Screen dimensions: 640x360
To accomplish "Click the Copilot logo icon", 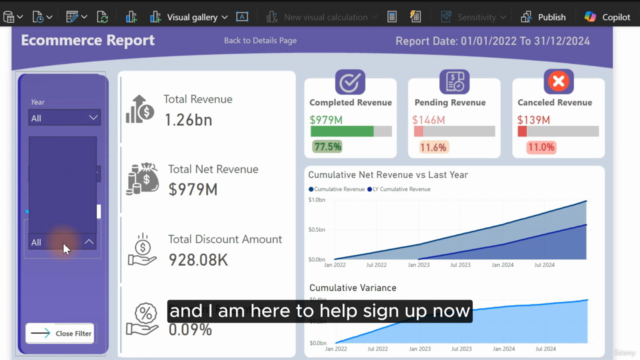I will click(590, 17).
